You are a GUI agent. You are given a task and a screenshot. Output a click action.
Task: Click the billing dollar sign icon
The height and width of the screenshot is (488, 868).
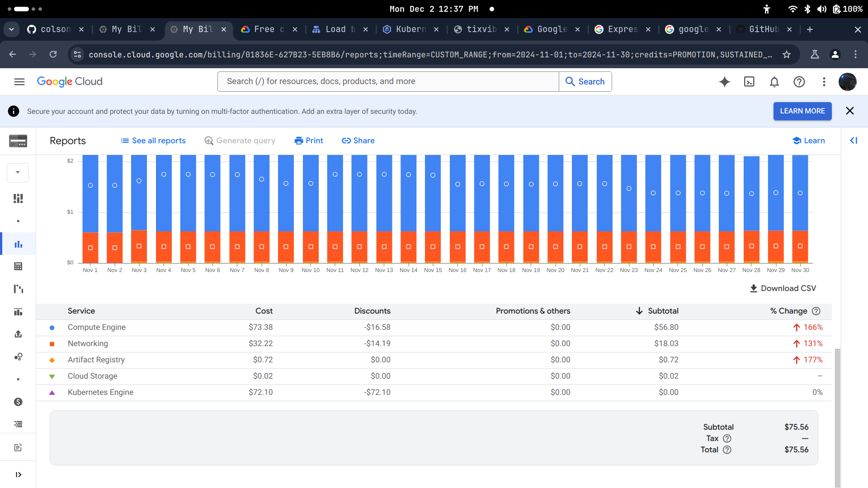pos(18,402)
